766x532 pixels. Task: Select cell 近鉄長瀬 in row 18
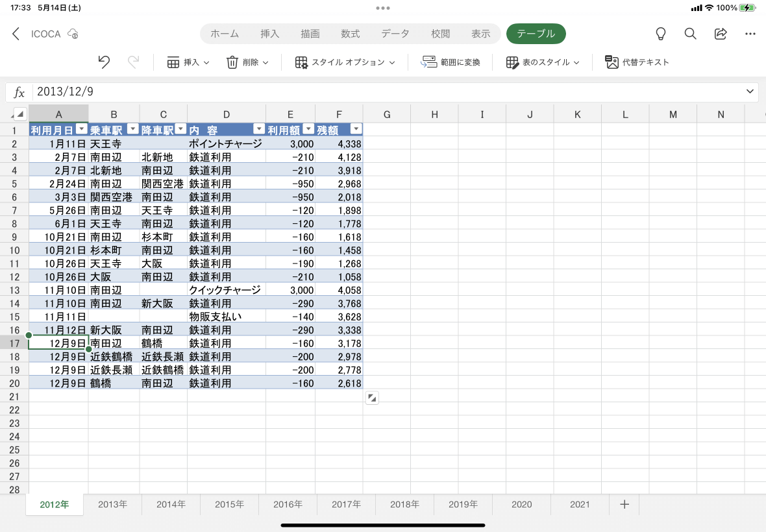pyautogui.click(x=163, y=356)
